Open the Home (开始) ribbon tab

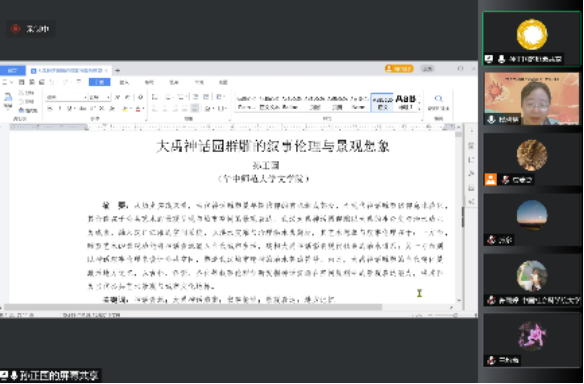point(99,82)
